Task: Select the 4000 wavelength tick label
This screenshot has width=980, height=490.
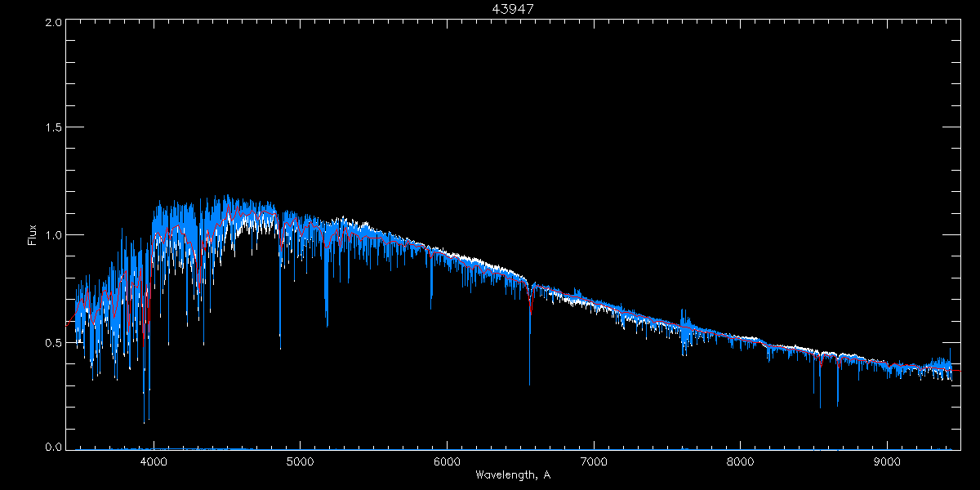Action: [x=154, y=461]
